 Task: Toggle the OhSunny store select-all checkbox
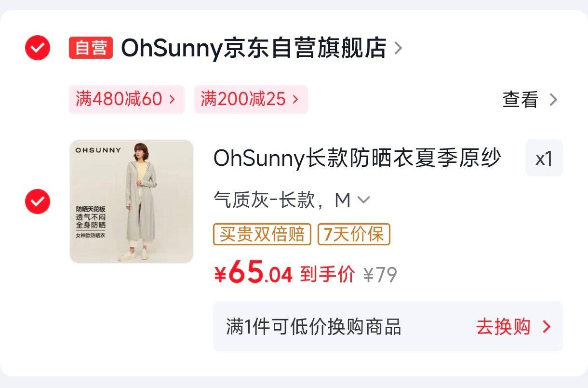pyautogui.click(x=38, y=47)
